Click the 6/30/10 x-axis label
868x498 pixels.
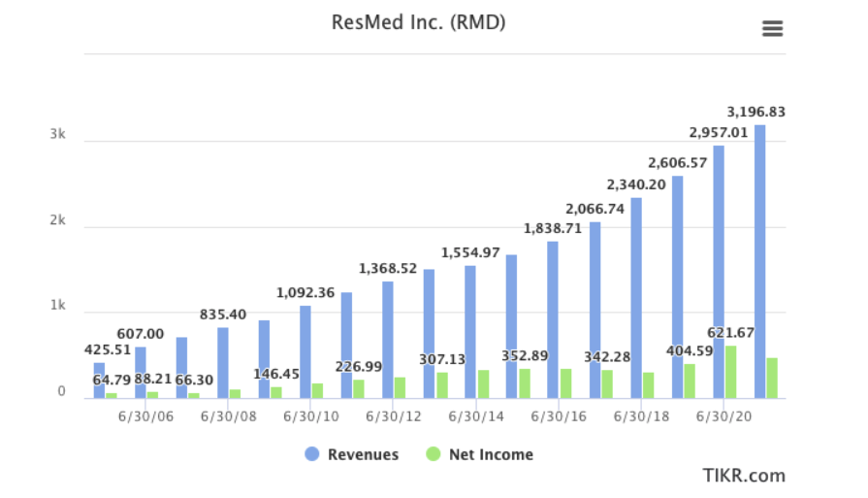310,416
